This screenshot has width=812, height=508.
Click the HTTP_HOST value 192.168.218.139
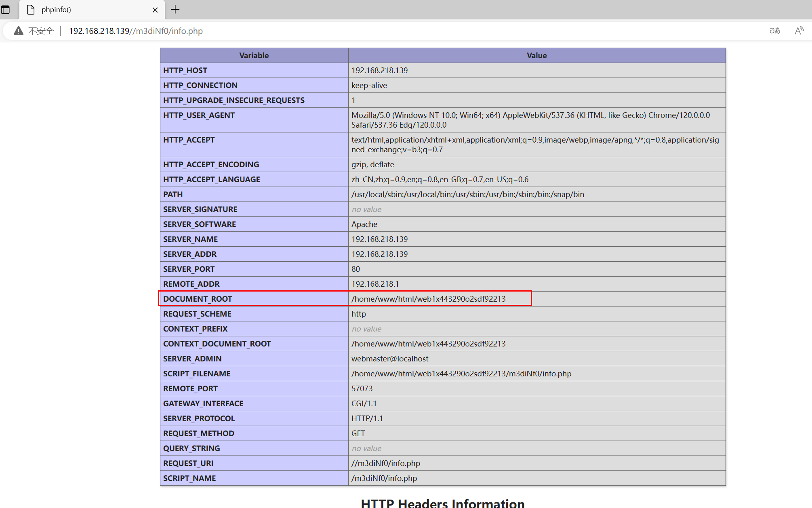tap(380, 70)
